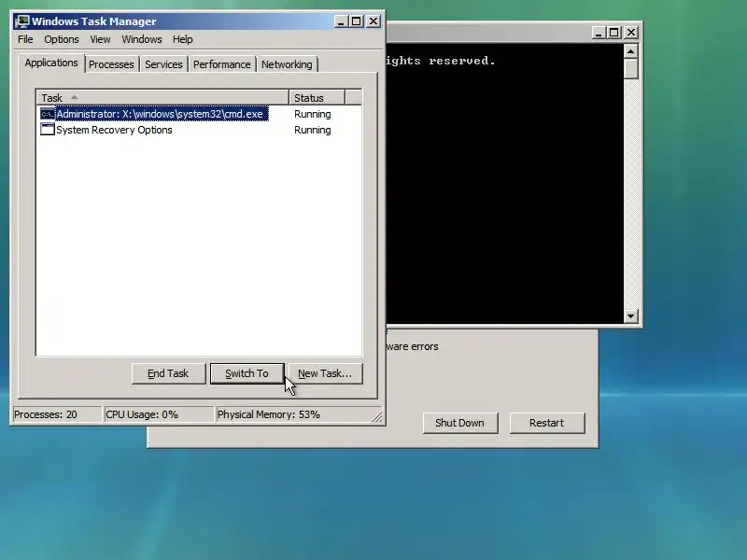Click the Task Manager title bar icon
The width and height of the screenshot is (747, 560).
click(21, 21)
